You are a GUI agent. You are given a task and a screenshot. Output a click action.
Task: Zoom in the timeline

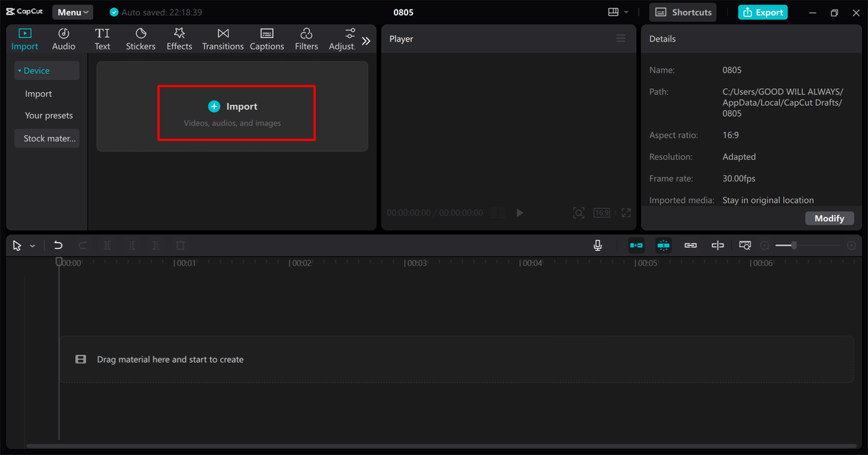click(852, 245)
